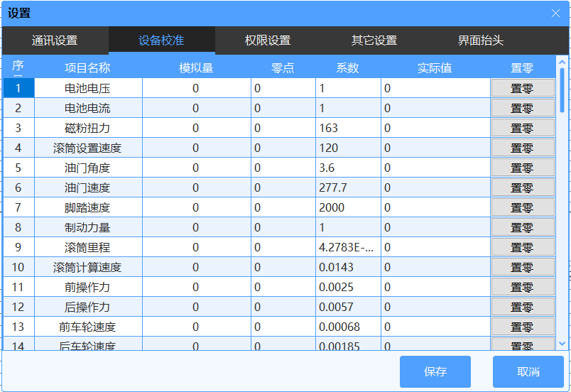This screenshot has width=571, height=392.
Task: Cancel changes using 取消 button
Action: click(x=528, y=371)
